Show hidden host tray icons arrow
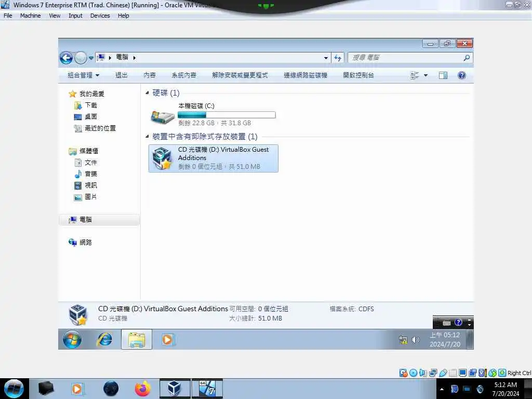The height and width of the screenshot is (399, 532). (x=442, y=389)
